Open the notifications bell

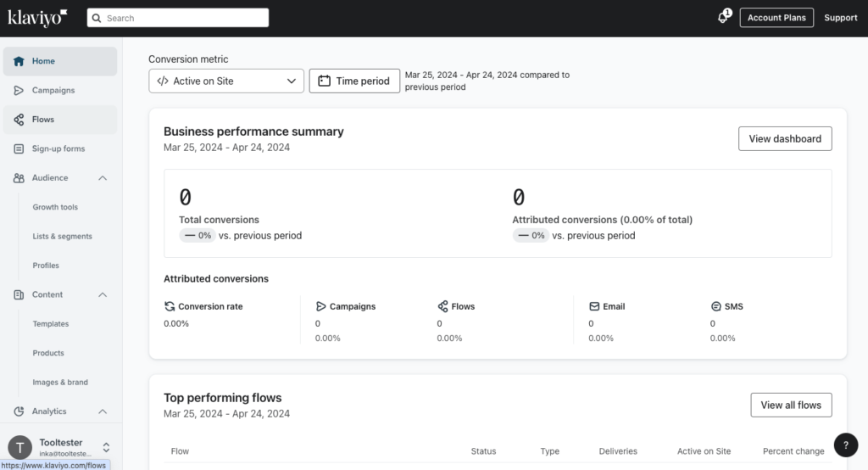(x=722, y=18)
